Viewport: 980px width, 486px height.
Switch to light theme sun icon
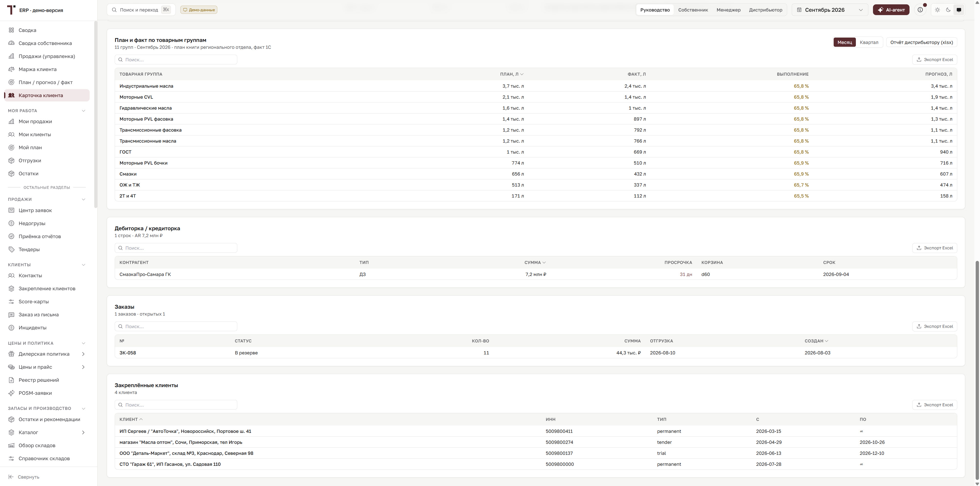(937, 10)
